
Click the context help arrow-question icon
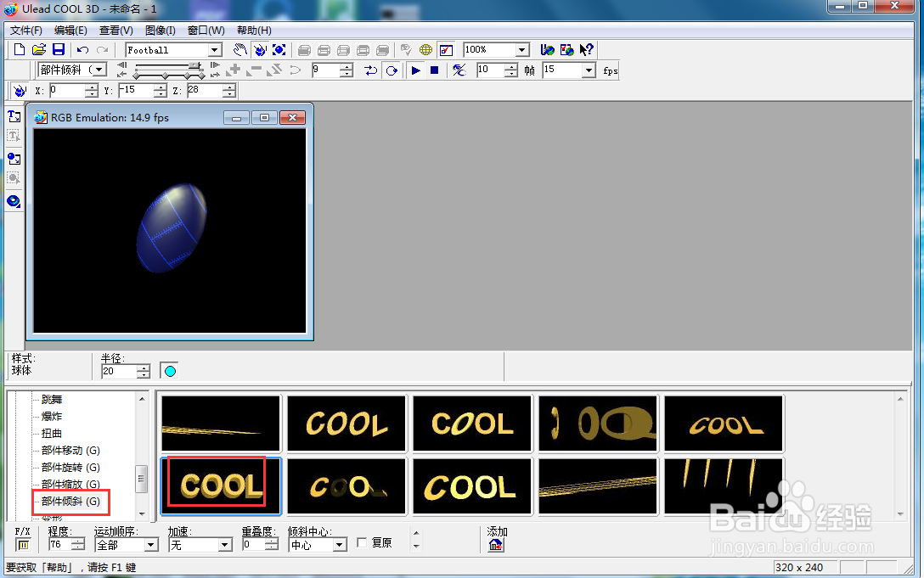pos(586,50)
